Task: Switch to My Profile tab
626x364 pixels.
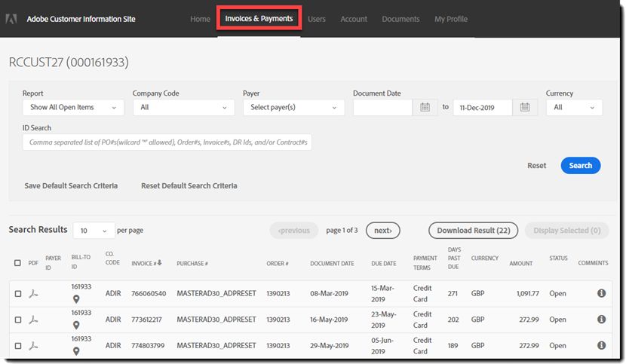Action: 451,19
